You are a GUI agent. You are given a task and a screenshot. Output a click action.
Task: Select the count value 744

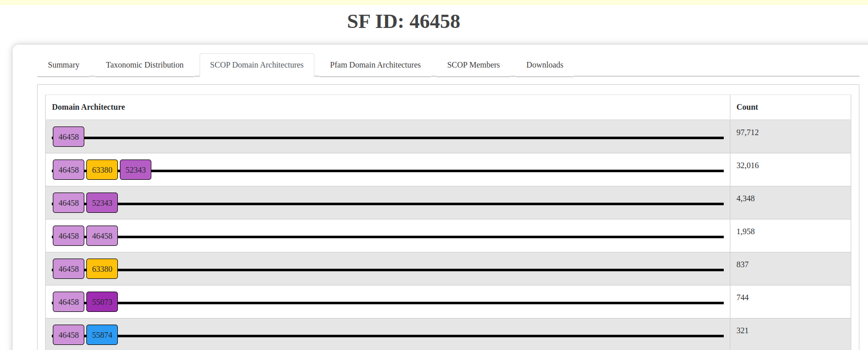point(743,298)
